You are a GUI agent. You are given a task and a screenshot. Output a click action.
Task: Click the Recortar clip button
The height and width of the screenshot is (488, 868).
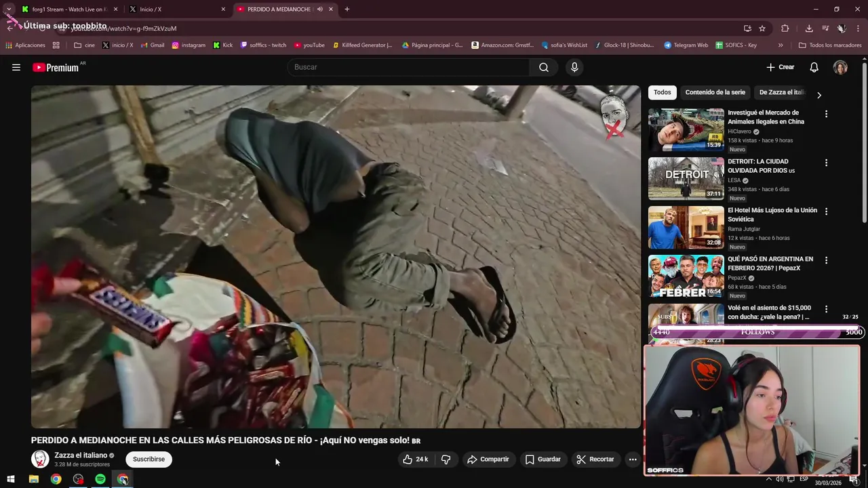pyautogui.click(x=595, y=459)
